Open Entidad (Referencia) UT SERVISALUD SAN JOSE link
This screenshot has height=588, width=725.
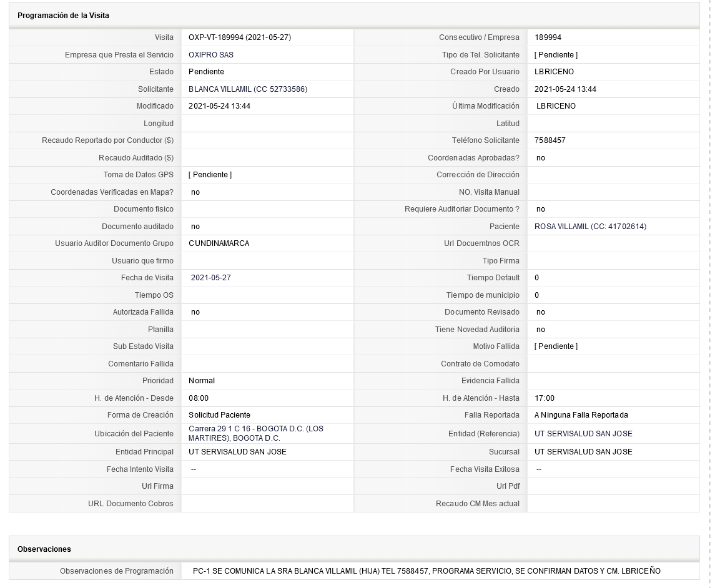pos(583,434)
